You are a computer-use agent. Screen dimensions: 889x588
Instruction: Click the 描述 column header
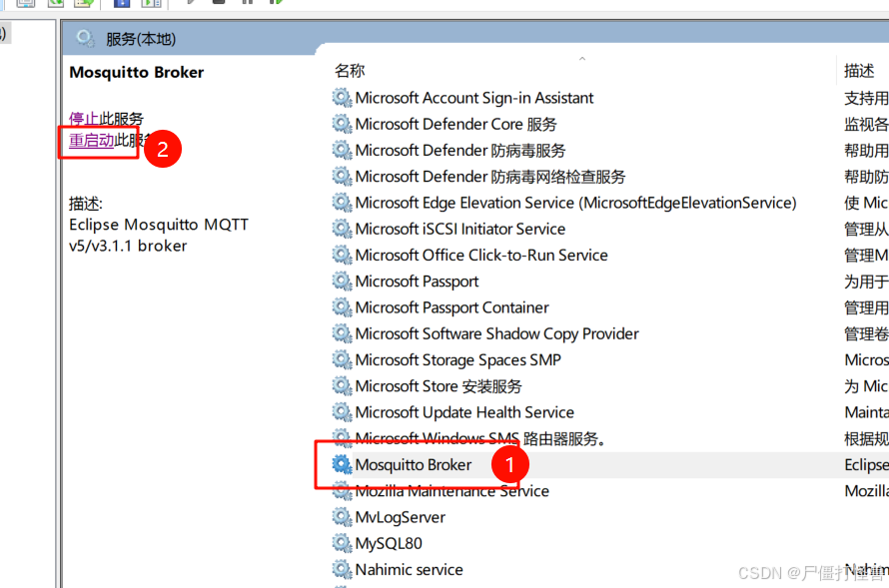point(859,71)
